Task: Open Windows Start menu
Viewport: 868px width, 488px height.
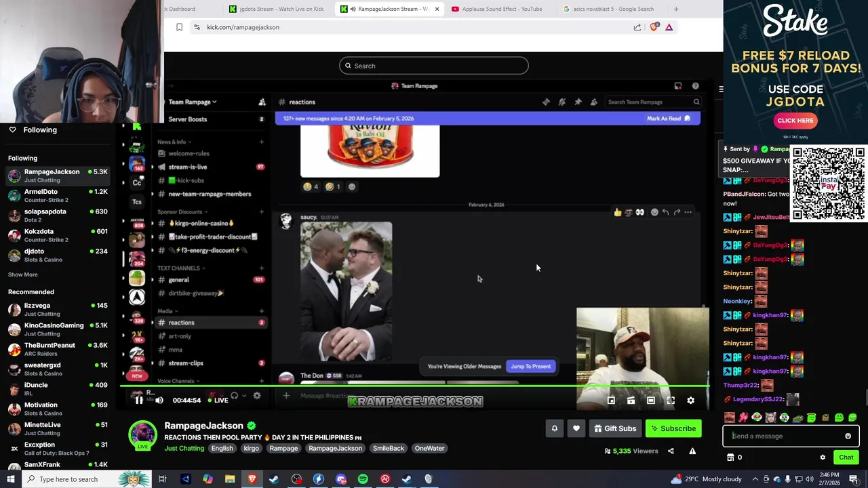Action: tap(10, 479)
